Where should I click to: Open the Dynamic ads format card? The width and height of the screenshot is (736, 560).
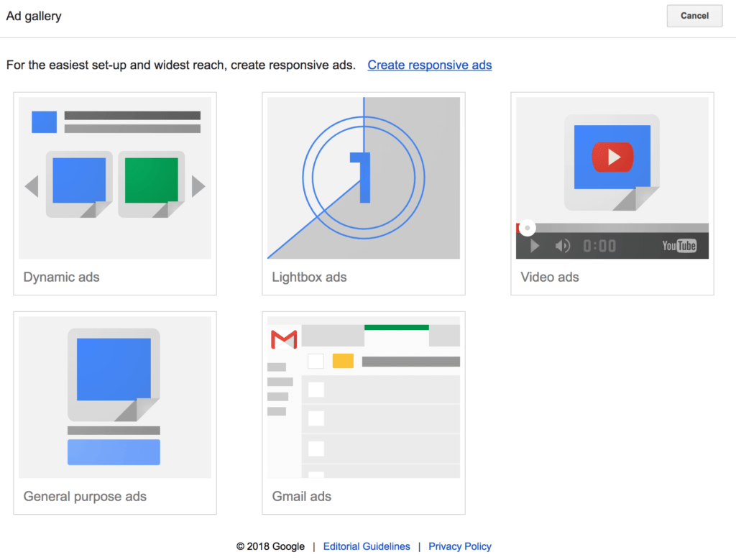114,193
